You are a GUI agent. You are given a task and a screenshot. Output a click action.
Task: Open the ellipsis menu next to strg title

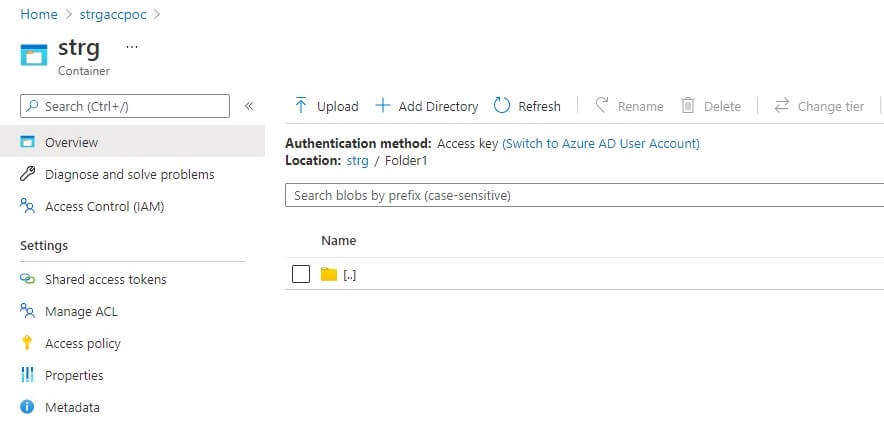click(132, 47)
